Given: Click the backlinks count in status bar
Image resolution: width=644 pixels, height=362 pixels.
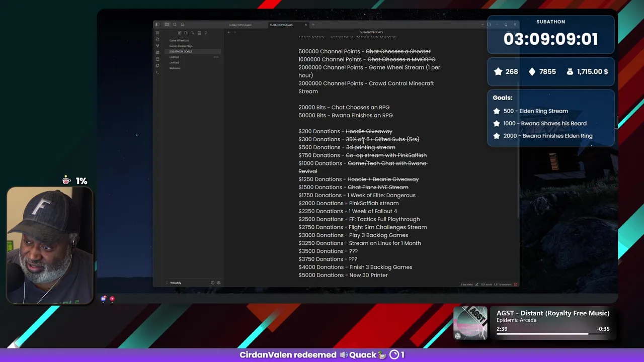Looking at the screenshot, I should click(x=467, y=285).
